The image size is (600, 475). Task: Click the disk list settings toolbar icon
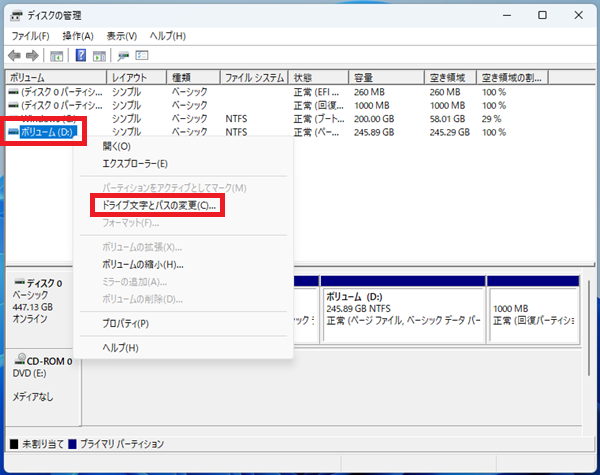point(142,56)
